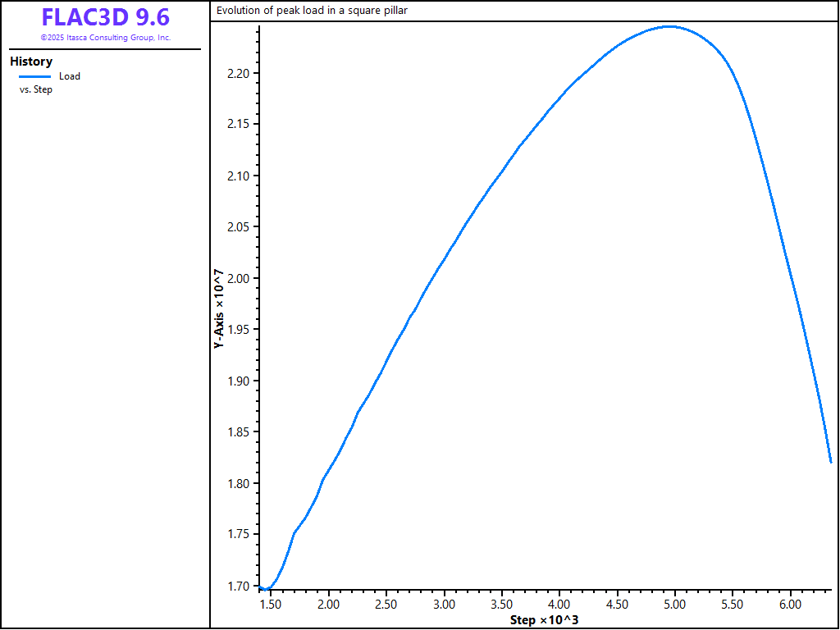Select the History legend heading
Image resolution: width=840 pixels, height=630 pixels.
pos(31,62)
